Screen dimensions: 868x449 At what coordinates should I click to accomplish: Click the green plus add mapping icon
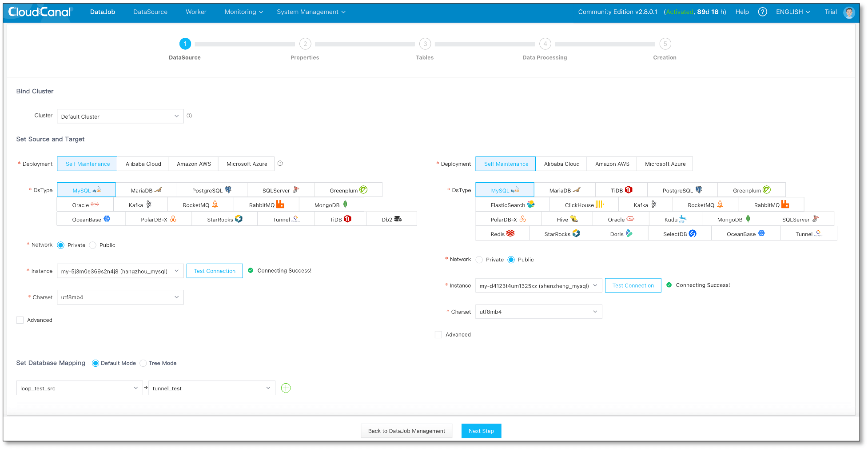[286, 388]
